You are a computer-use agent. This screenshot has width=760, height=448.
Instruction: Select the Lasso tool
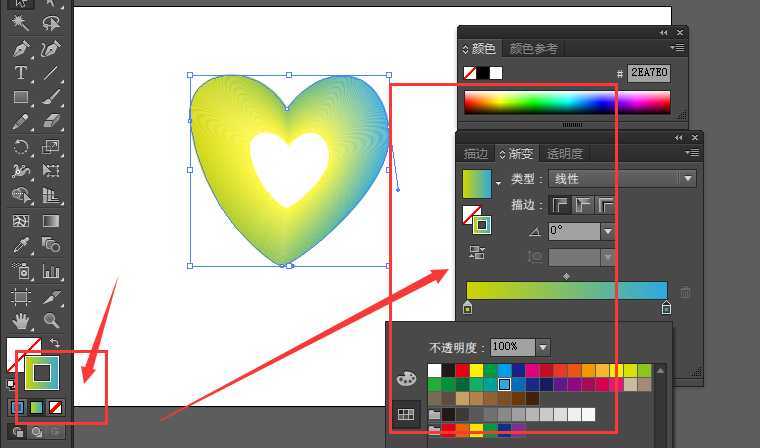(51, 23)
